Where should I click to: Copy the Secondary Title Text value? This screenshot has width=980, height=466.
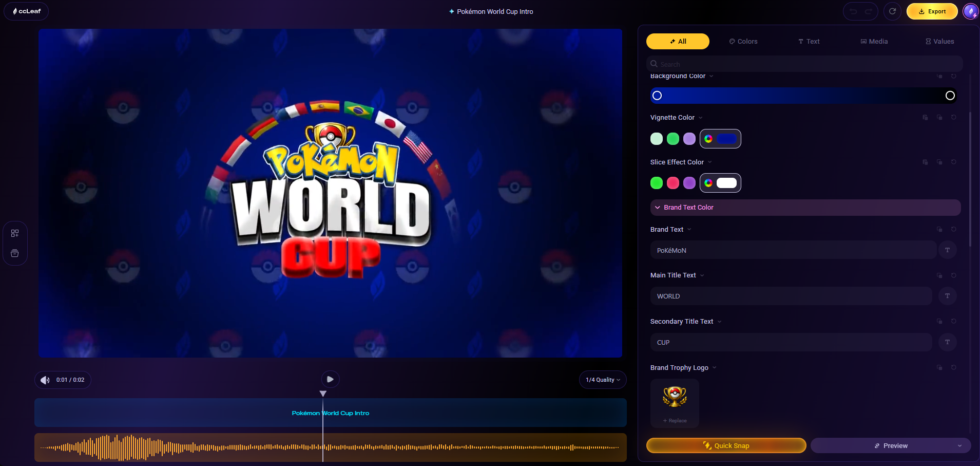coord(939,322)
